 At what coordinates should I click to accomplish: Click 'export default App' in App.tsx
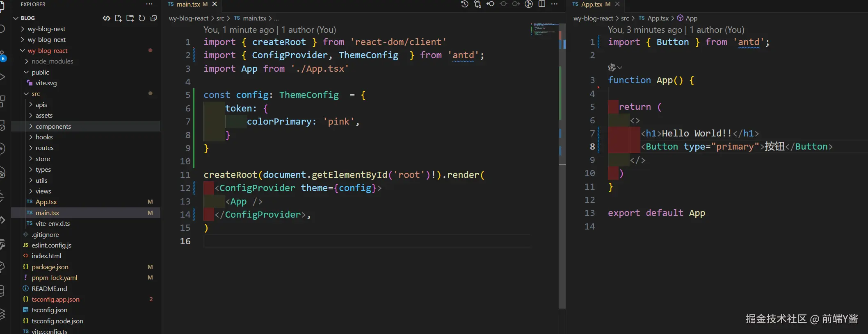click(656, 213)
